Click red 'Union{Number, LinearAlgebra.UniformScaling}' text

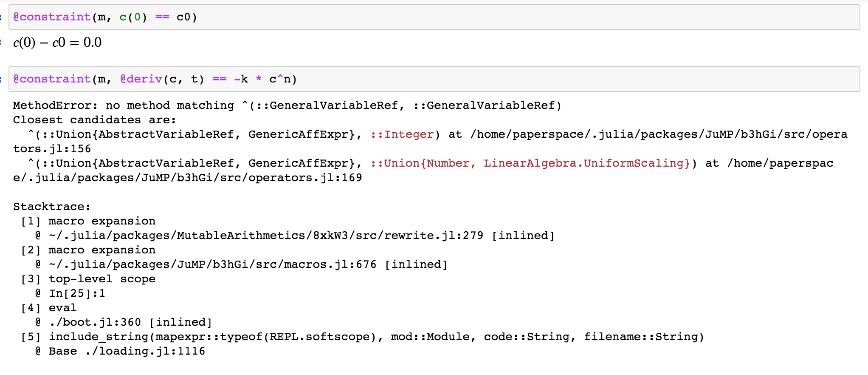point(530,163)
